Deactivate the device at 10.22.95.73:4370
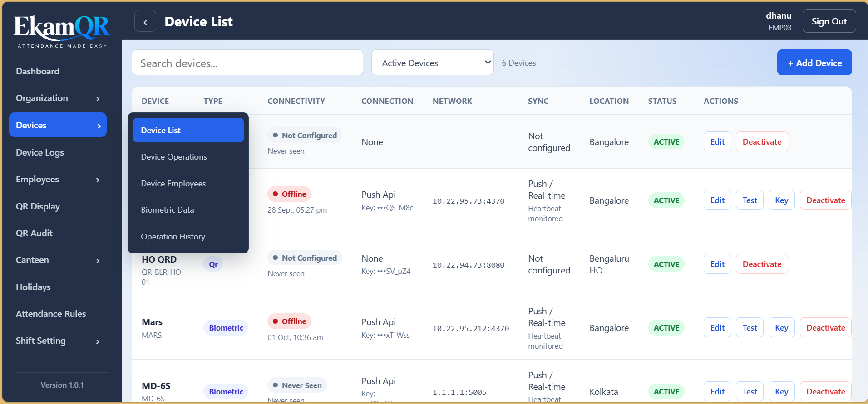 pyautogui.click(x=825, y=200)
